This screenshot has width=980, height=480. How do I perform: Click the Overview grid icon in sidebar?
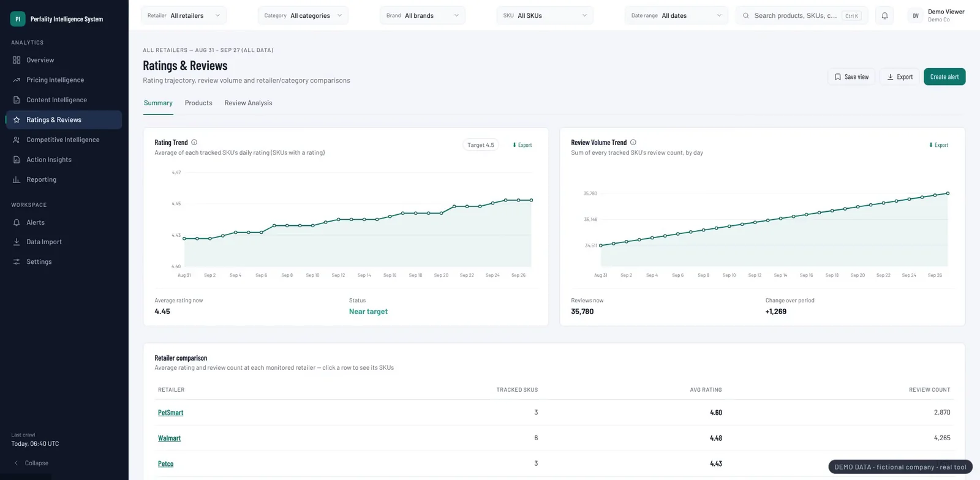click(17, 60)
